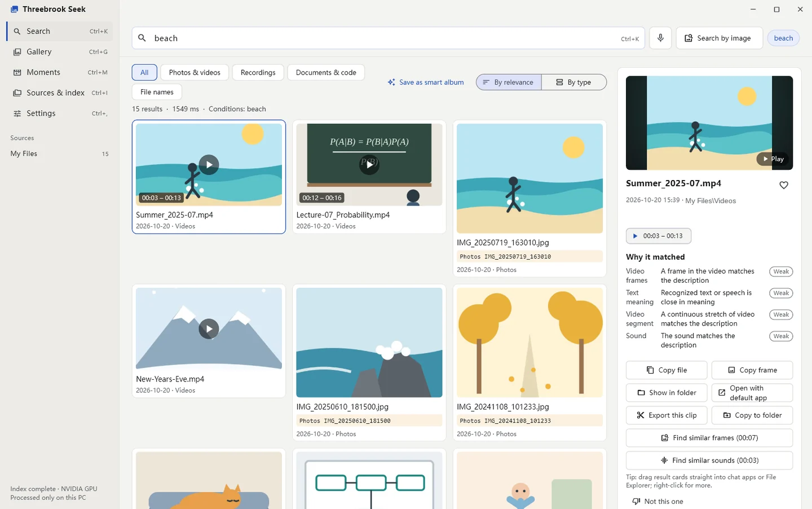
Task: Open the Settings page
Action: (60, 113)
